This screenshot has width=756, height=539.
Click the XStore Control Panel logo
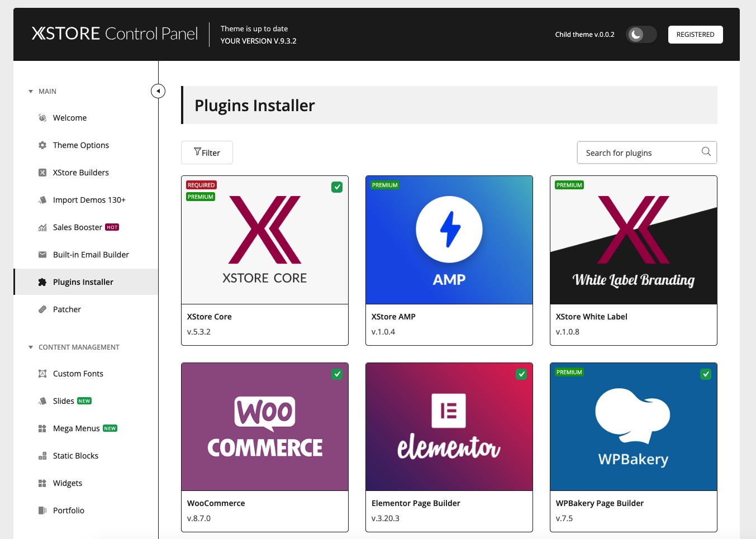115,34
